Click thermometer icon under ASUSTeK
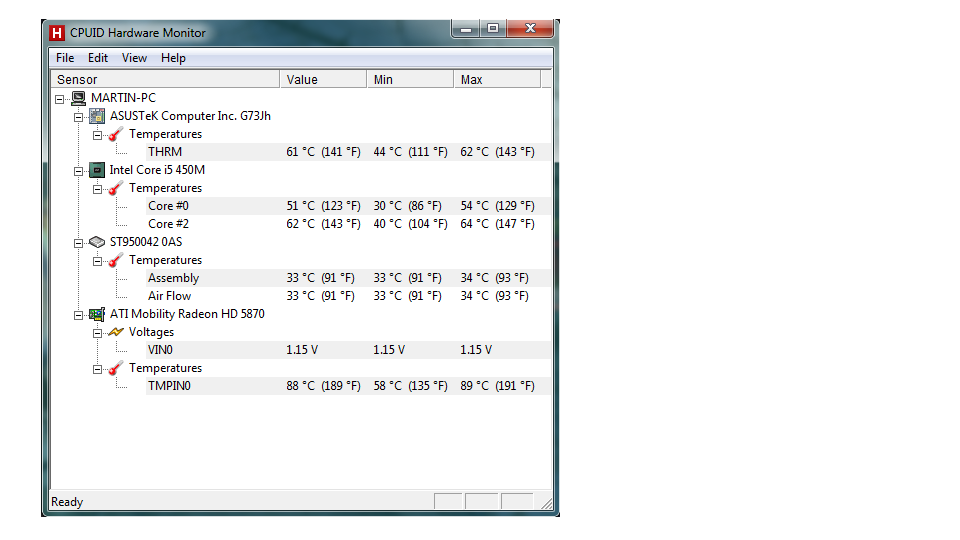This screenshot has width=960, height=540. [x=116, y=134]
